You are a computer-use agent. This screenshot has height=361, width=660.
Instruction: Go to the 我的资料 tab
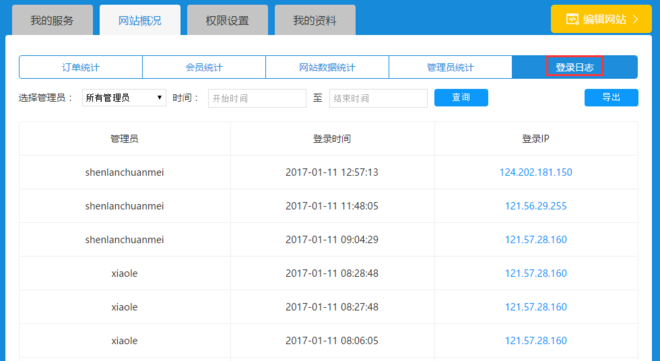click(315, 20)
